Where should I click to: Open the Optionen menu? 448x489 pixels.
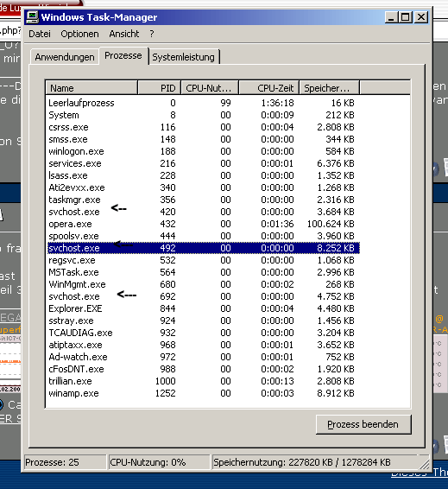click(79, 34)
